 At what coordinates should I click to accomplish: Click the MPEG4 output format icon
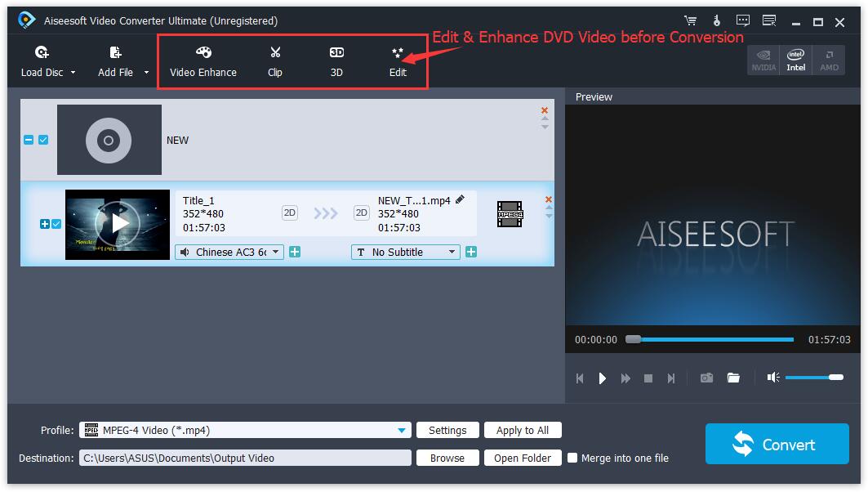point(510,214)
